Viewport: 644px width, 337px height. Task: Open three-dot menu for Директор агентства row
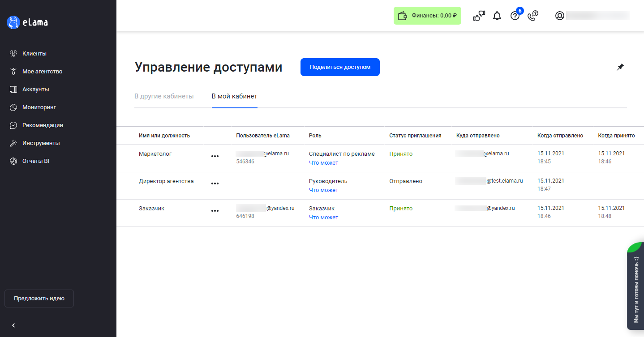[215, 183]
